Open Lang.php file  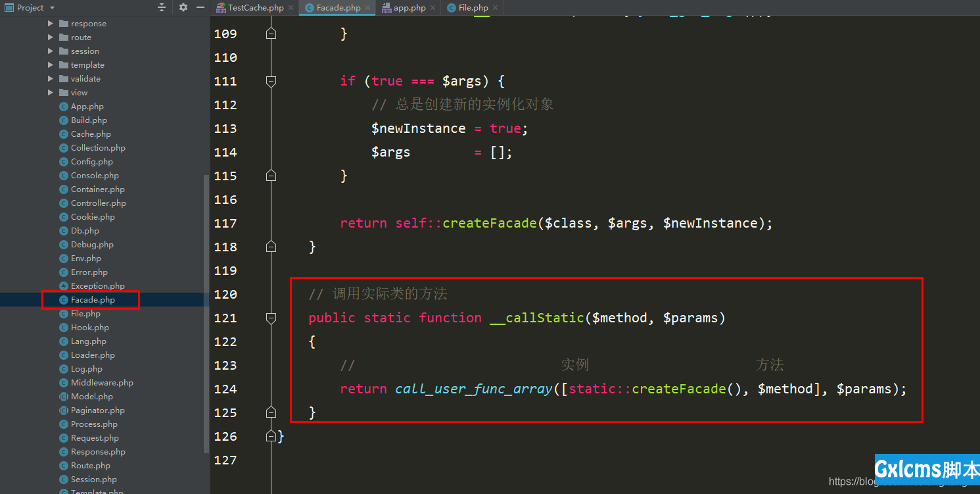pyautogui.click(x=88, y=341)
